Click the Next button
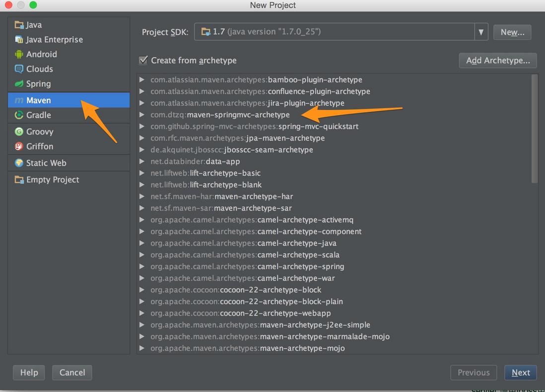Screen dimensions: 545x392 [x=520, y=373]
